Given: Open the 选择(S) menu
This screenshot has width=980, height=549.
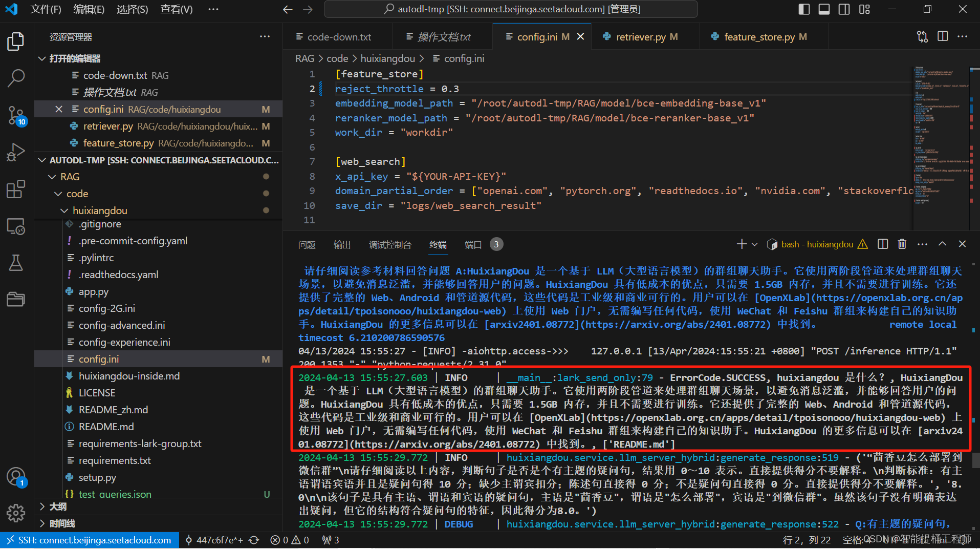Looking at the screenshot, I should click(133, 9).
